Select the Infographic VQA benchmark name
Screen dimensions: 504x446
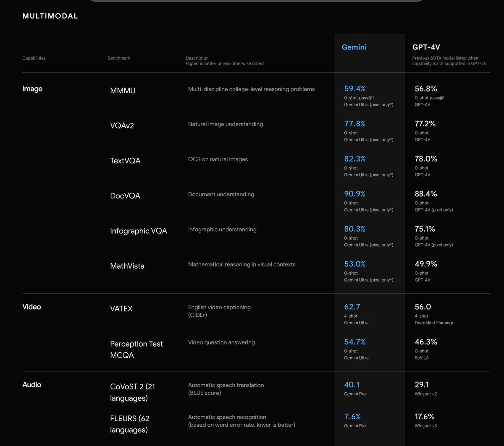139,231
